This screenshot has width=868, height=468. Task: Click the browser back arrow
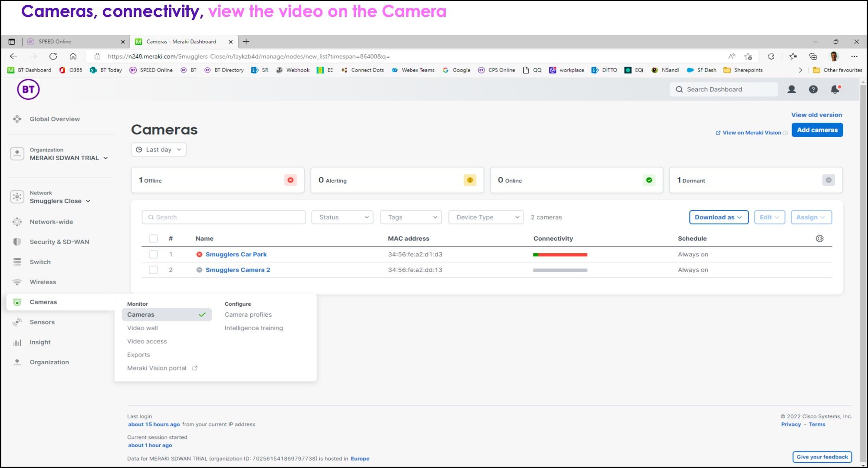point(13,56)
